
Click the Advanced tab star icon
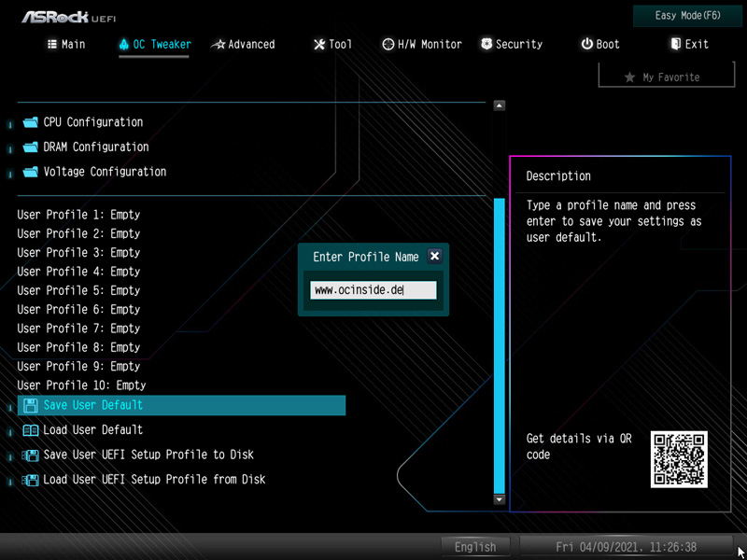coord(218,45)
